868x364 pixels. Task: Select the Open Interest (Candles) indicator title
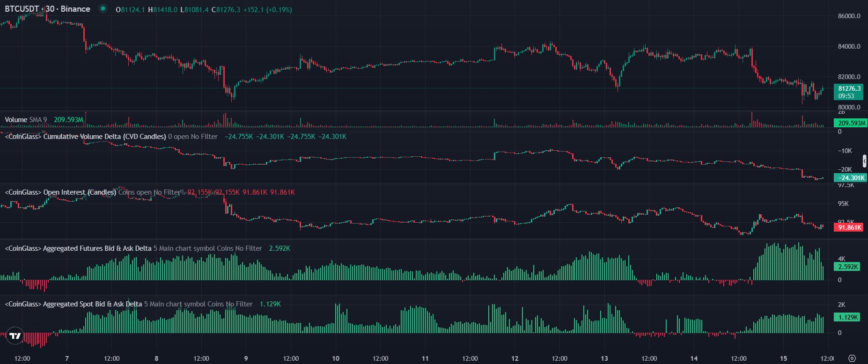coord(60,192)
